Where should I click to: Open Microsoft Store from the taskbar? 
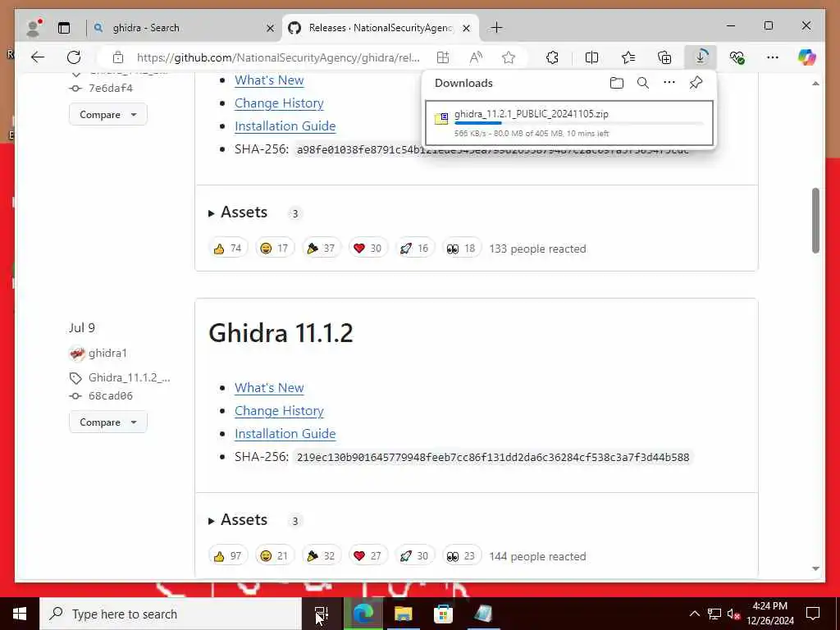pyautogui.click(x=443, y=614)
